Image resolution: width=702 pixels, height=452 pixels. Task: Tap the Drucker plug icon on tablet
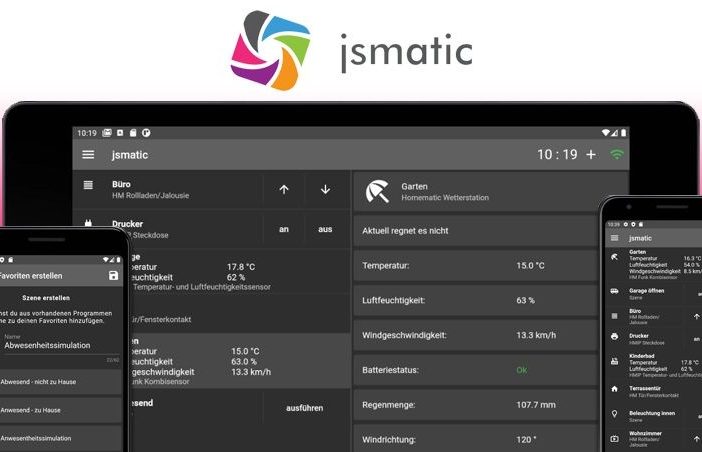88,222
